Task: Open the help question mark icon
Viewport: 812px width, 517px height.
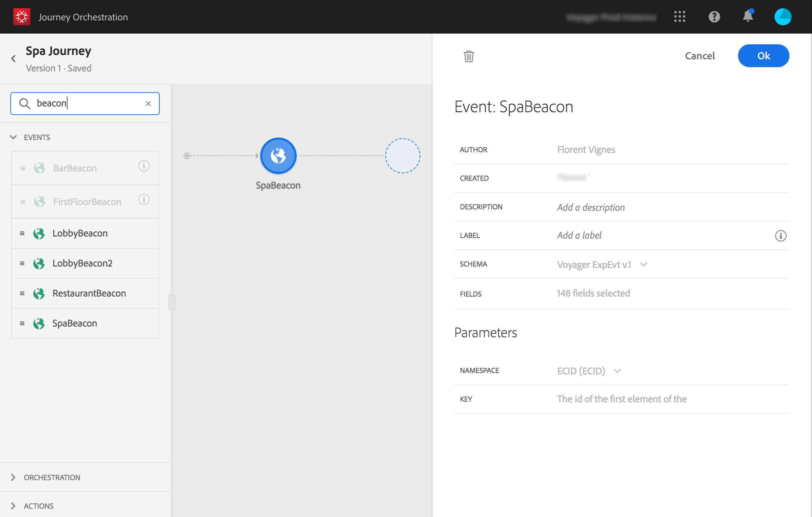Action: coord(714,17)
